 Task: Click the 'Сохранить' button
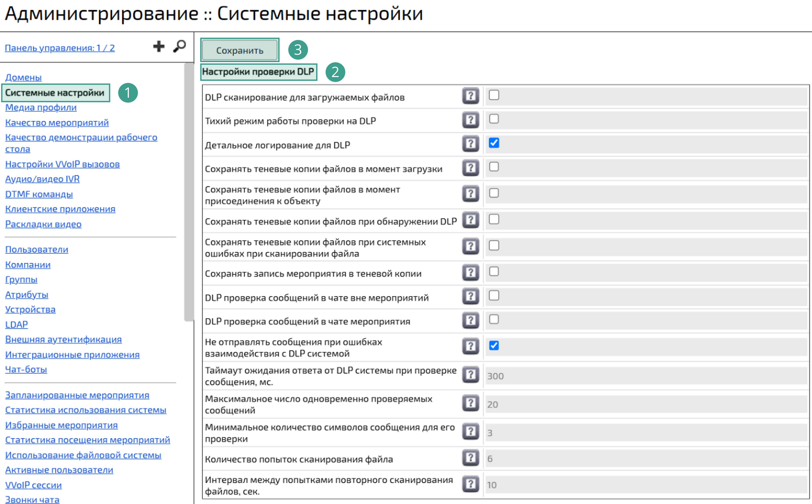point(239,50)
